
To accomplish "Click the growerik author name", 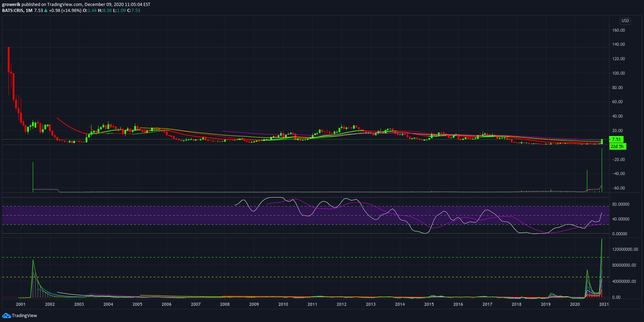I will tap(11, 5).
